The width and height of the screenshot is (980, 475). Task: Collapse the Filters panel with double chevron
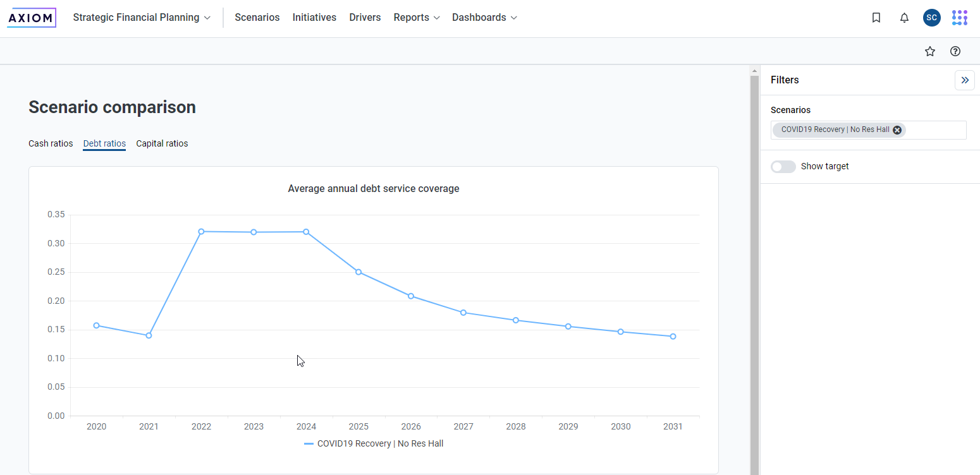[965, 80]
